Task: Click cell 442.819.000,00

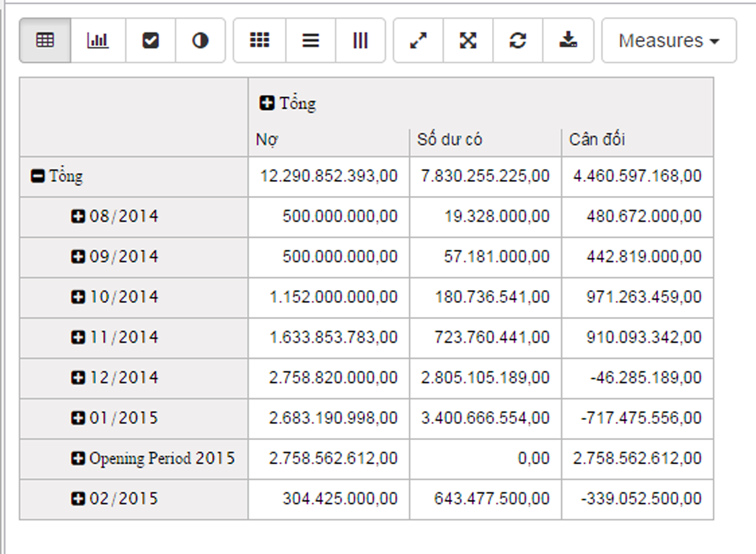Action: point(644,256)
